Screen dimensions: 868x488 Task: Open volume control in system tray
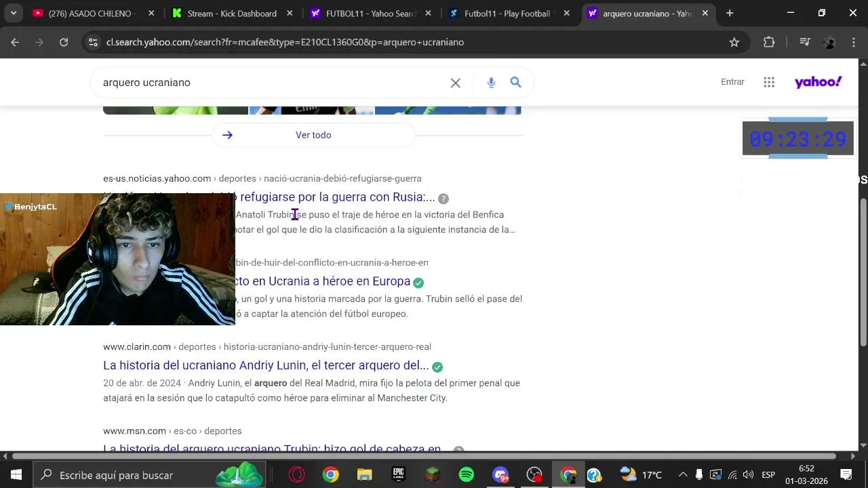point(748,475)
